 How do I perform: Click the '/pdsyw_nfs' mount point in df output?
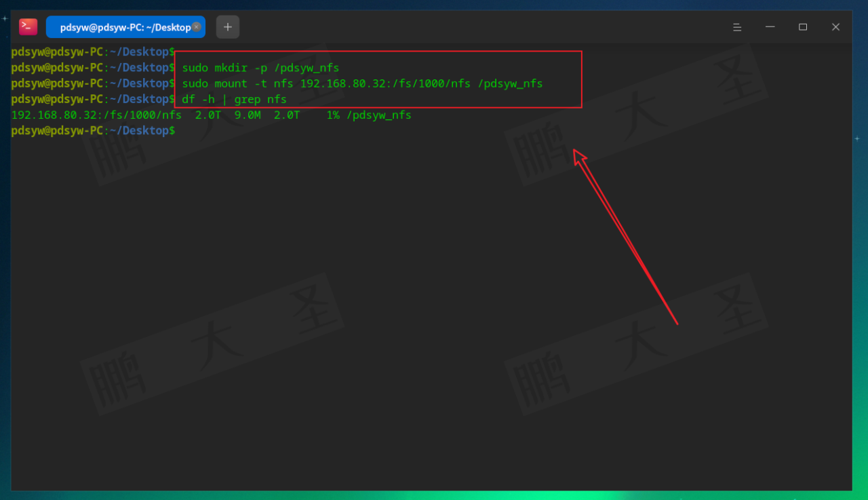point(379,115)
